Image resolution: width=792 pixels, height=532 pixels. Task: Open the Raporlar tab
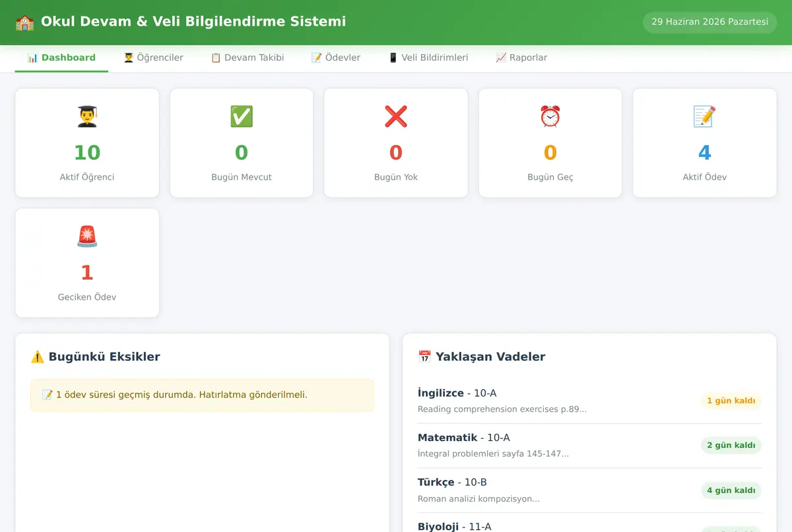pos(521,58)
